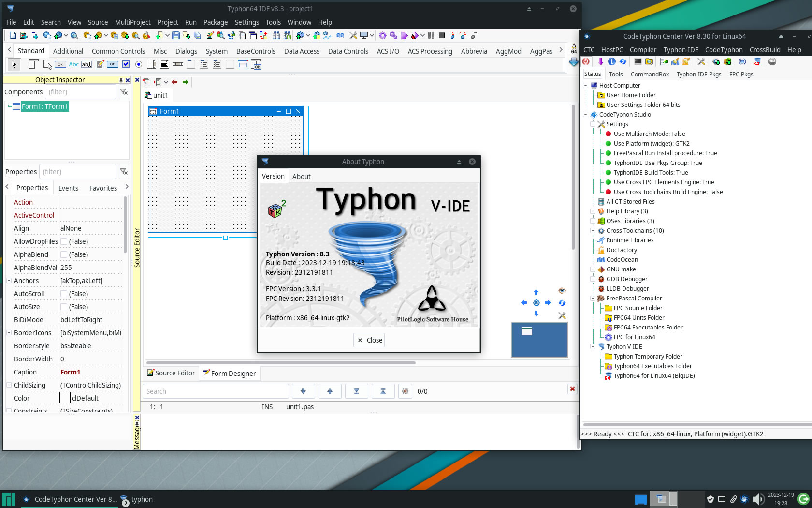Screen dimensions: 812x508
Task: Expand the Cross Toolchains (10) node
Action: tap(593, 231)
